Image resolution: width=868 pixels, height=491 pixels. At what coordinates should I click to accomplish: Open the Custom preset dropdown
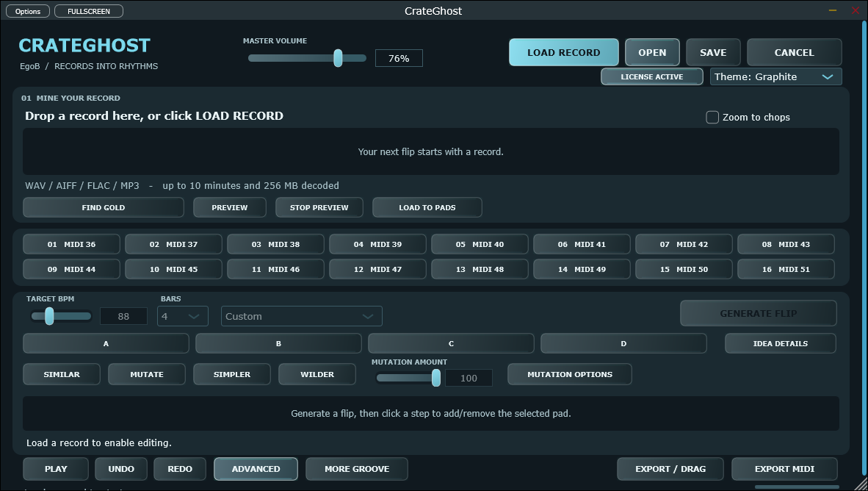tap(302, 317)
